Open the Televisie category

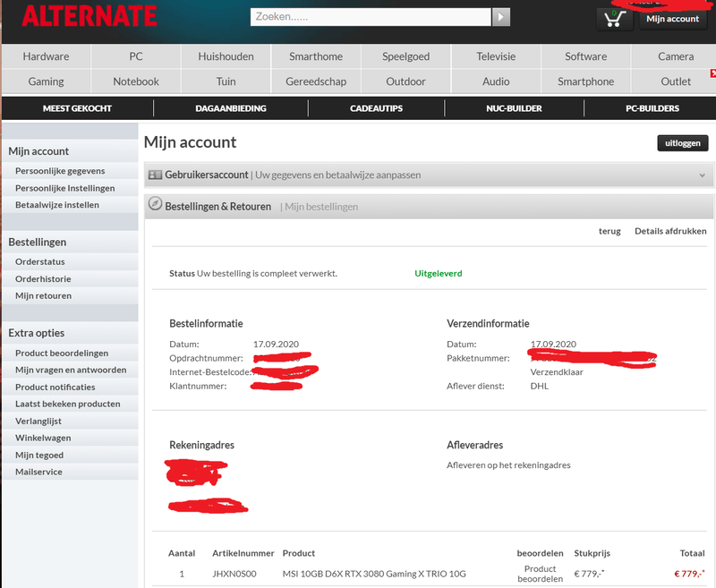click(496, 56)
